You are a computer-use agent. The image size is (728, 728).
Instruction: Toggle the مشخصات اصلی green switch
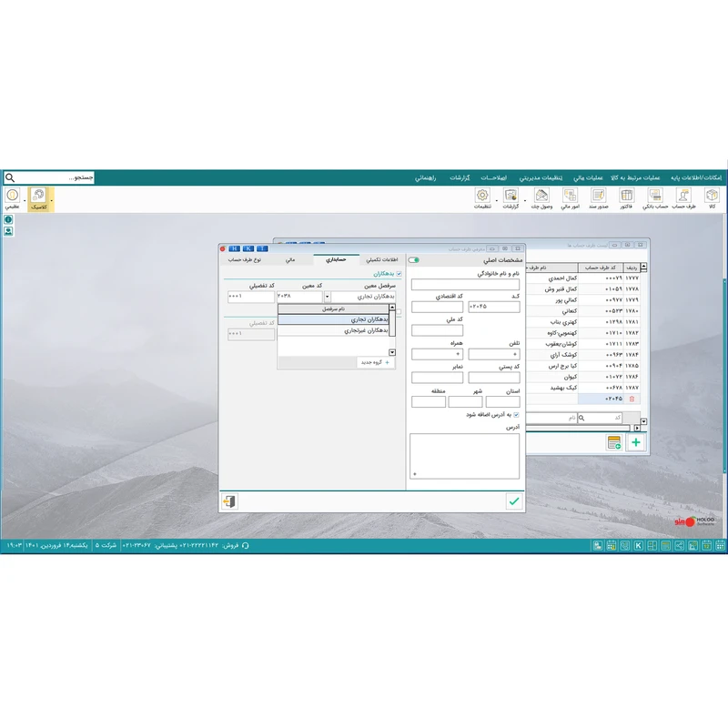coord(414,260)
